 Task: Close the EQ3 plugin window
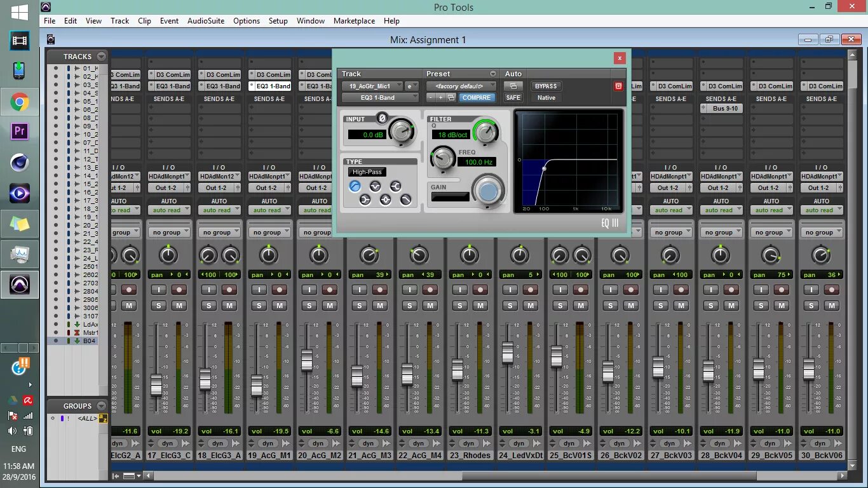pyautogui.click(x=620, y=58)
